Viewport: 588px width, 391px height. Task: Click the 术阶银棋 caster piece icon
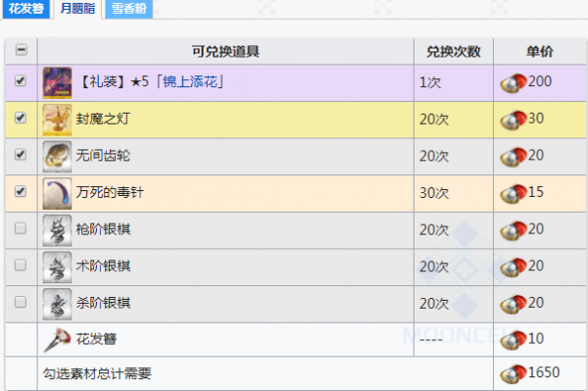pyautogui.click(x=57, y=267)
